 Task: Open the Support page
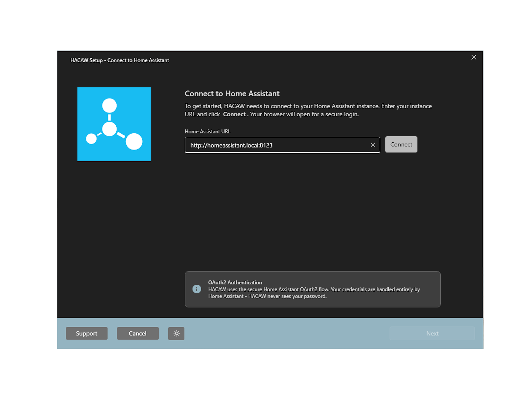(86, 333)
